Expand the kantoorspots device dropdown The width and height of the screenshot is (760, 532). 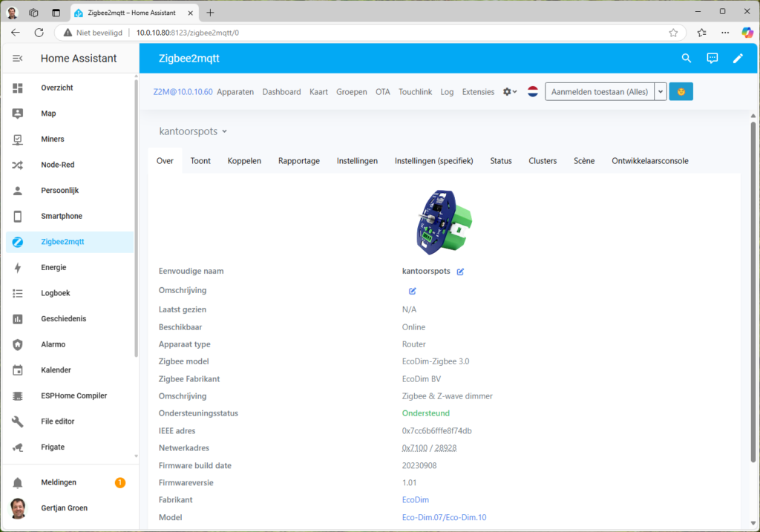click(193, 131)
